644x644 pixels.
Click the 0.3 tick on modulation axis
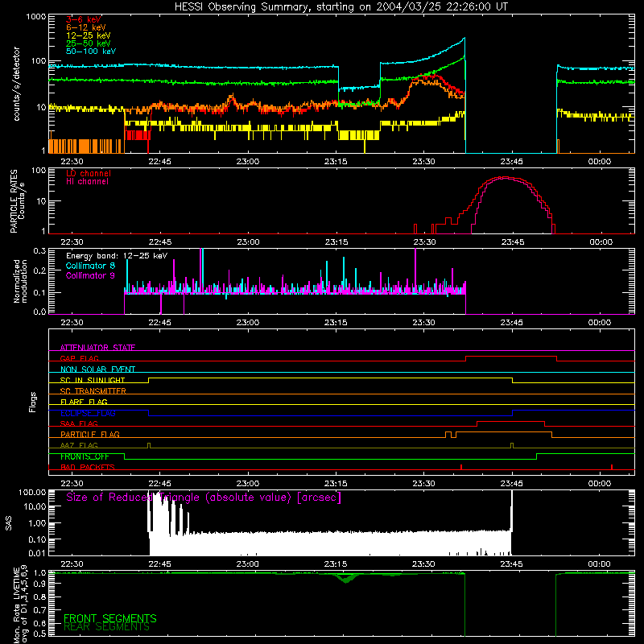coord(39,250)
